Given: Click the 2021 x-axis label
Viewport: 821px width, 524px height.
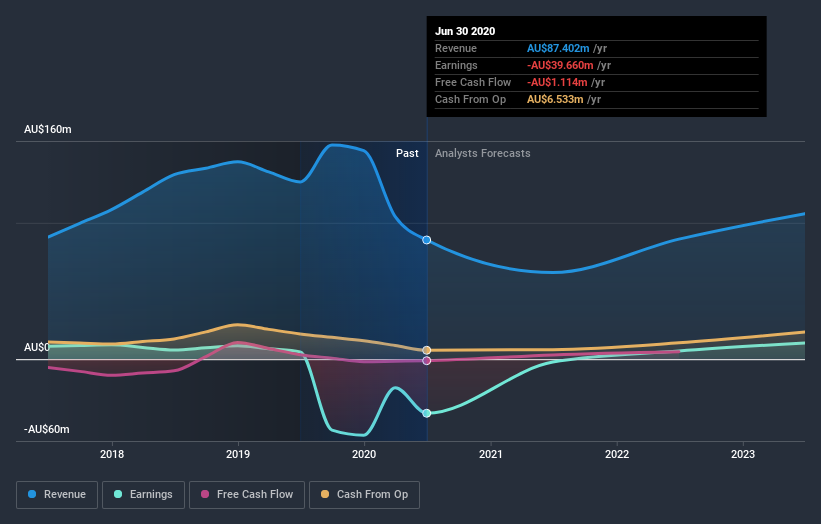Looking at the screenshot, I should 491,454.
